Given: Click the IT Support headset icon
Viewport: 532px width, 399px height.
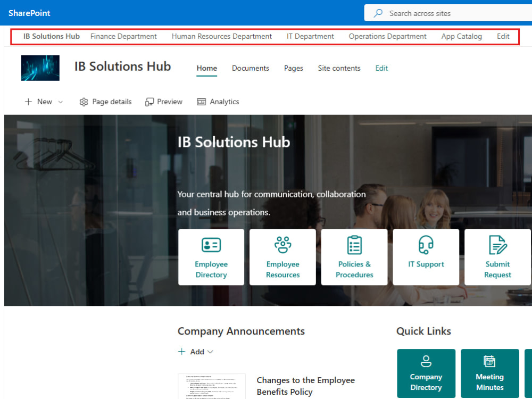Looking at the screenshot, I should [x=426, y=245].
